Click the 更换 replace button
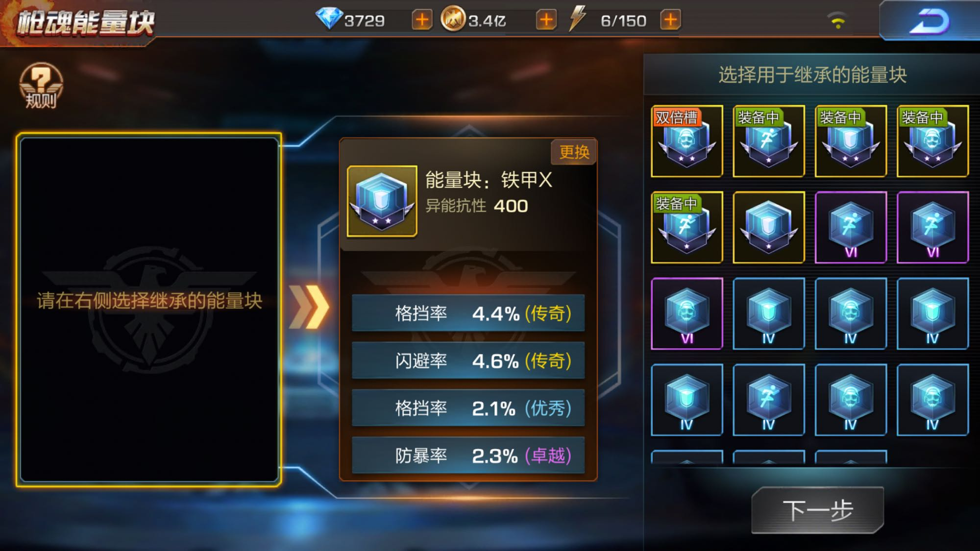The height and width of the screenshot is (551, 980). (x=574, y=152)
